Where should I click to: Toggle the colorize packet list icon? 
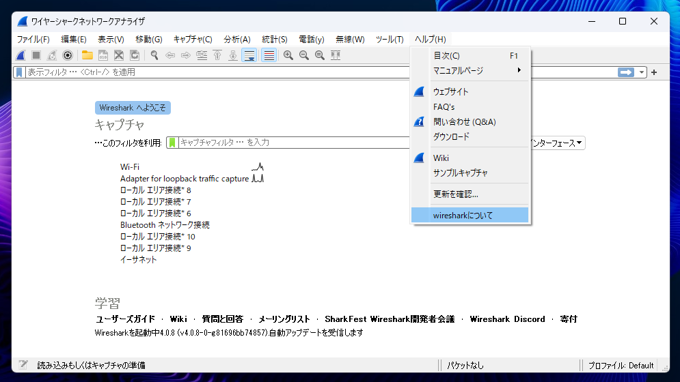(269, 56)
